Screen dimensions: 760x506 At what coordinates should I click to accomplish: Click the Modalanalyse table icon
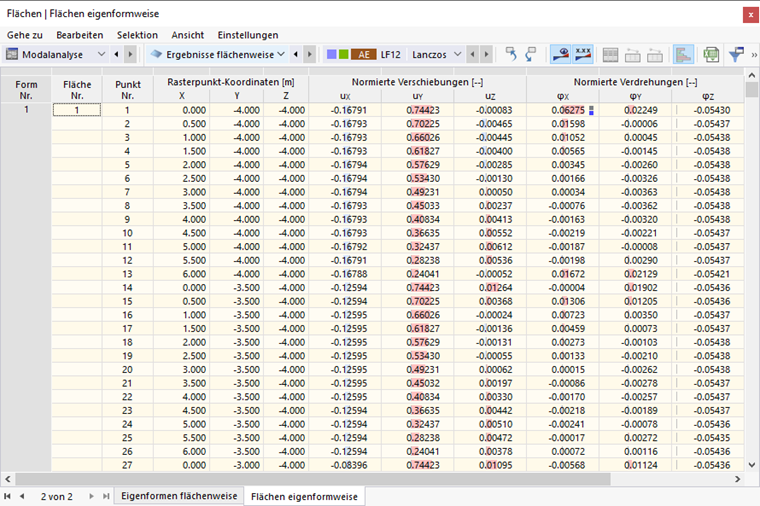[12, 54]
